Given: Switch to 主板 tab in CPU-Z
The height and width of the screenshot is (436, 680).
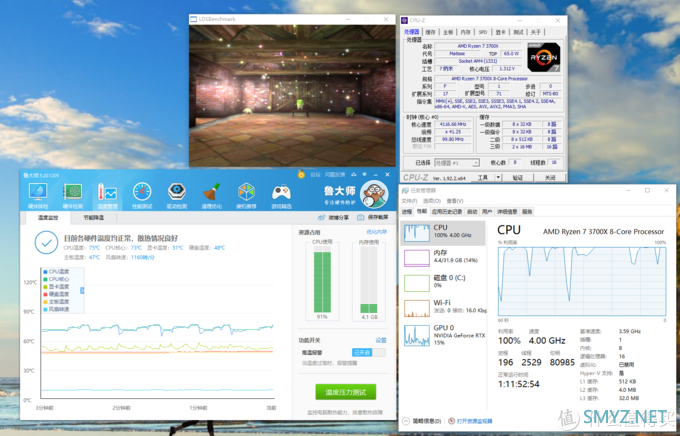Looking at the screenshot, I should 448,32.
